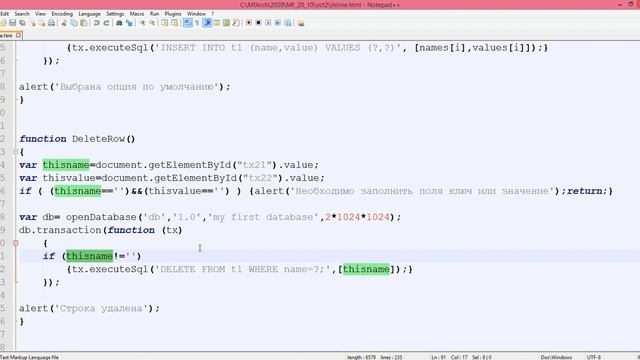Close the .html document tab with its X

[18, 36]
